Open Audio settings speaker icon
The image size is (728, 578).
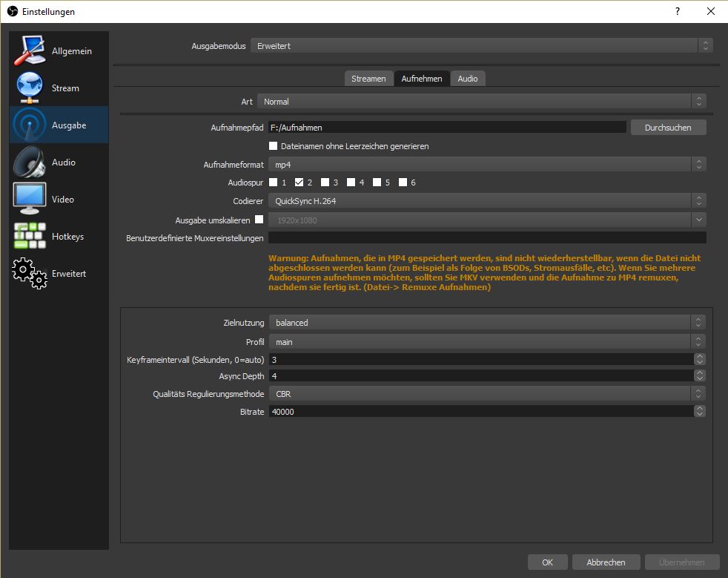pyautogui.click(x=30, y=162)
